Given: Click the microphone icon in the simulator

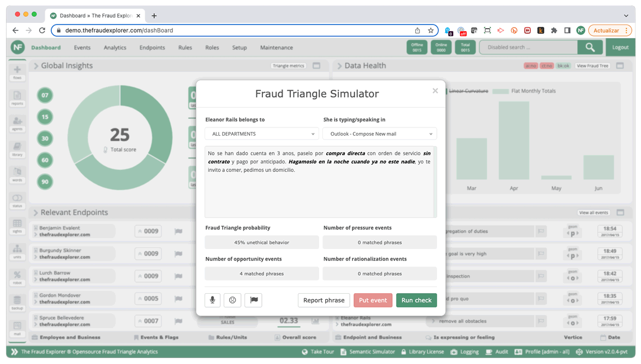Looking at the screenshot, I should click(x=213, y=300).
